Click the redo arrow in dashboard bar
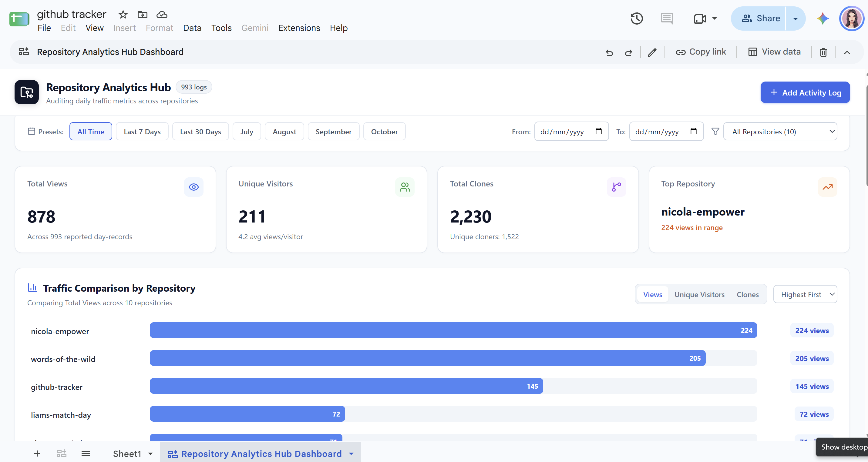 628,52
